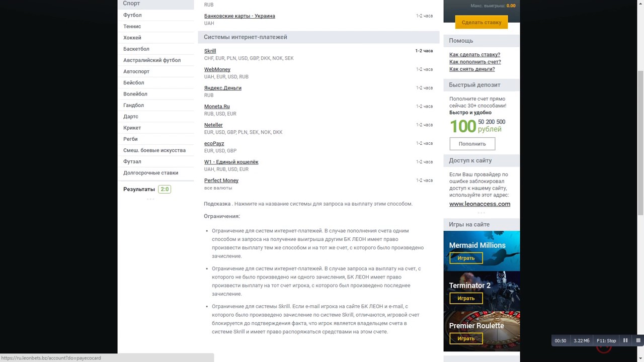This screenshot has height=362, width=644.
Task: Click the Системы интернет-платежей section header
Action: tap(318, 37)
